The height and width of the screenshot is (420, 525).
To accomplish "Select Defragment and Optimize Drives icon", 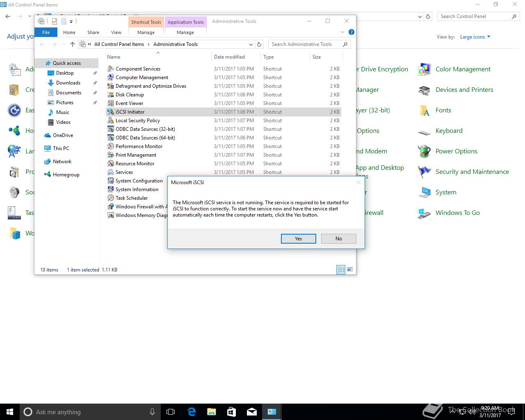I will point(110,86).
